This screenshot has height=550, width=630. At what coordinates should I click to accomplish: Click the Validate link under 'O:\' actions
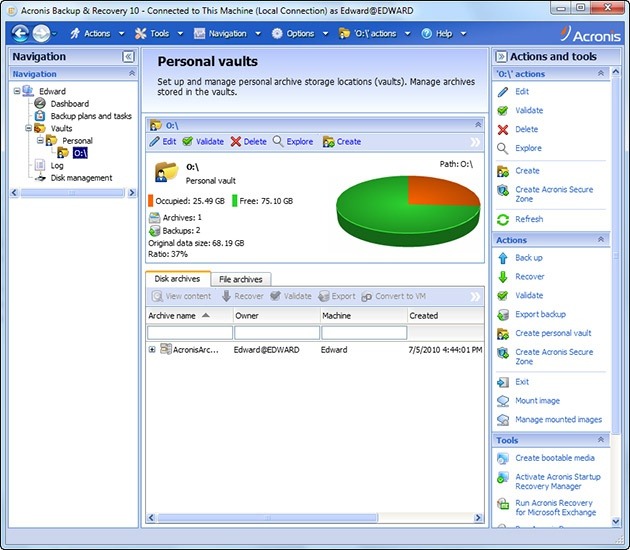click(529, 110)
